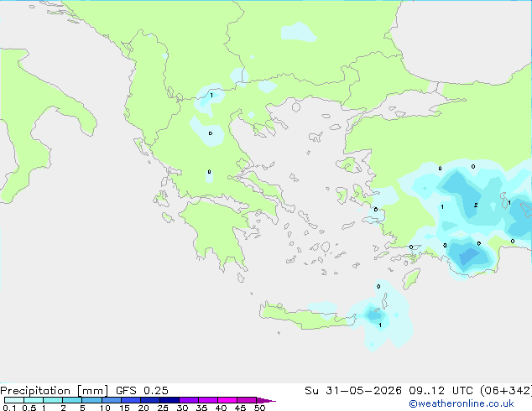Select the 2–5 mm legend color swatch
The image size is (532, 411).
click(x=73, y=400)
